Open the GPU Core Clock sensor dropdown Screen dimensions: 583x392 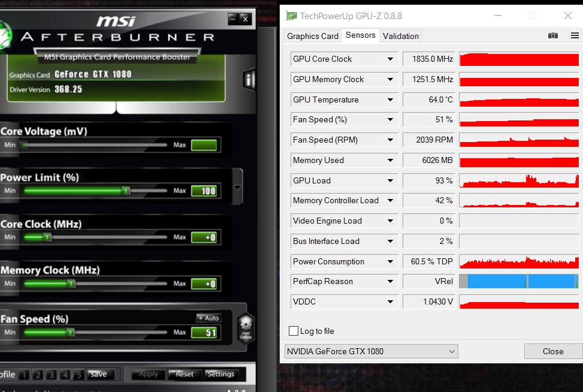point(390,59)
